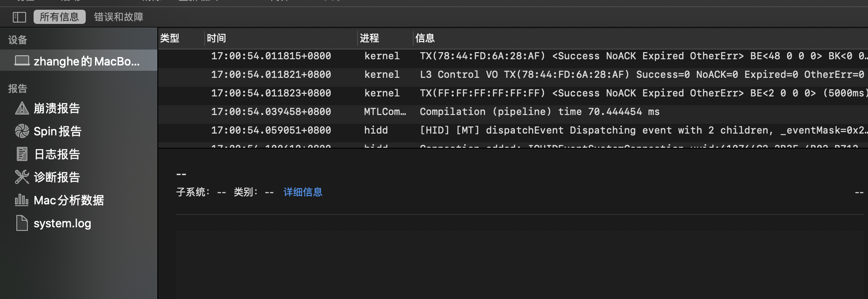Click the system.log file icon
The image size is (868, 299).
point(22,223)
